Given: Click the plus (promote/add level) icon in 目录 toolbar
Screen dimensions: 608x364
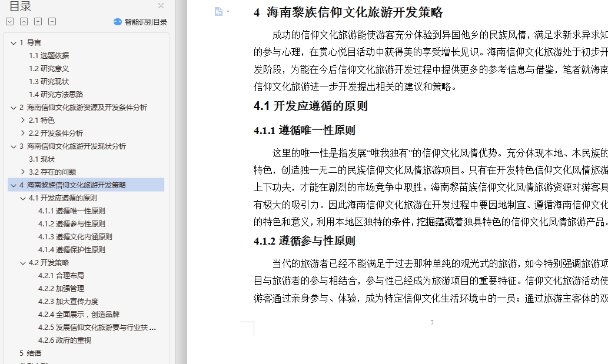Looking at the screenshot, I should pyautogui.click(x=38, y=22).
